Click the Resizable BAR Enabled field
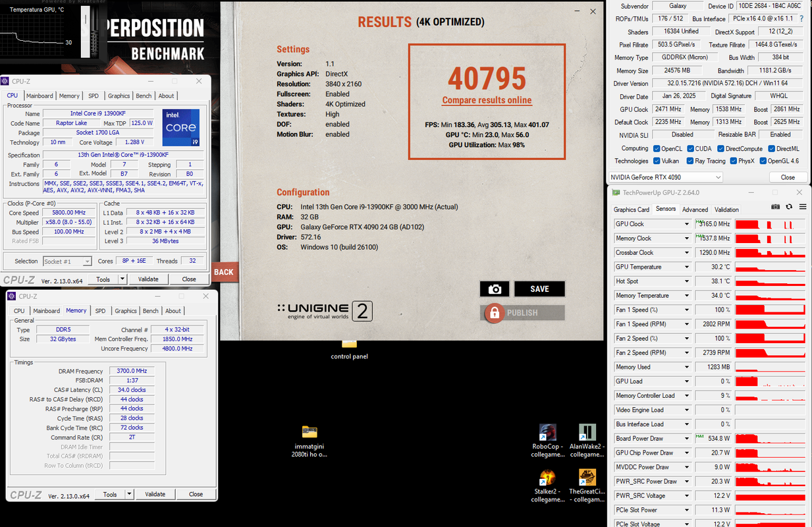812x527 pixels. (x=780, y=135)
